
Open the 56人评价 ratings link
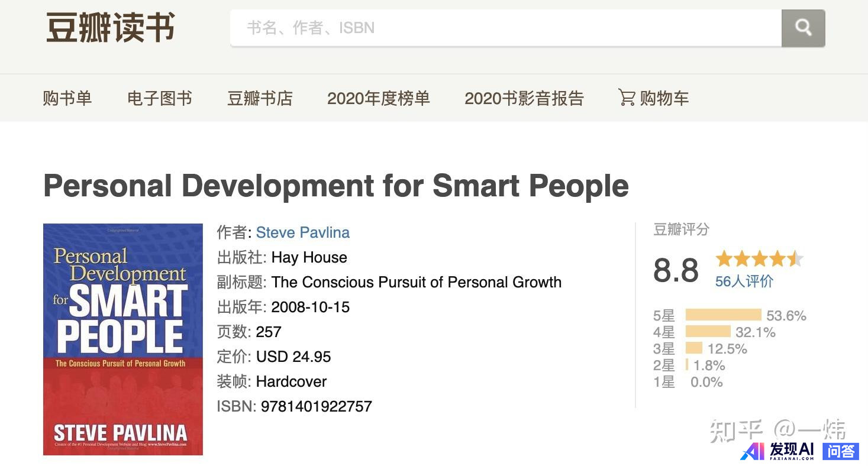click(x=744, y=281)
